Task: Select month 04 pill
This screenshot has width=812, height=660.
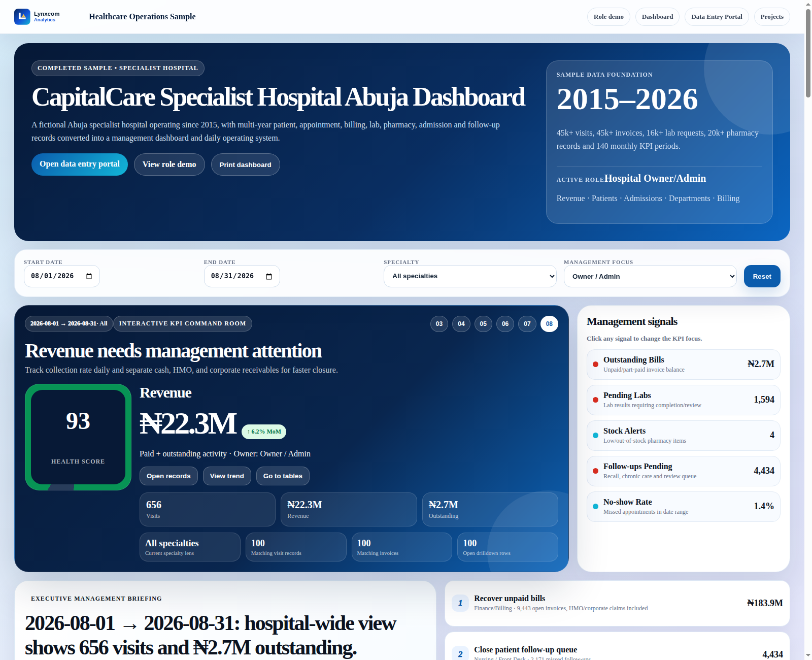Action: [x=461, y=324]
